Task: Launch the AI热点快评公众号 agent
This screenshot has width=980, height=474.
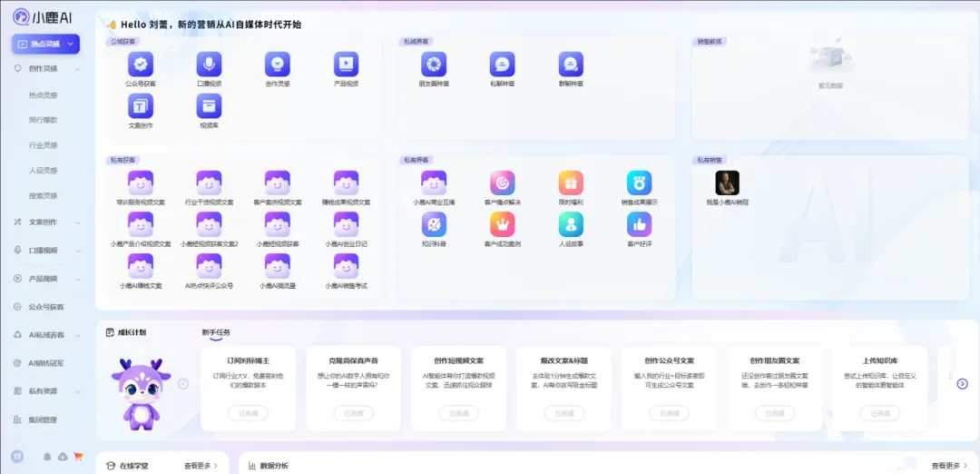Action: (209, 266)
